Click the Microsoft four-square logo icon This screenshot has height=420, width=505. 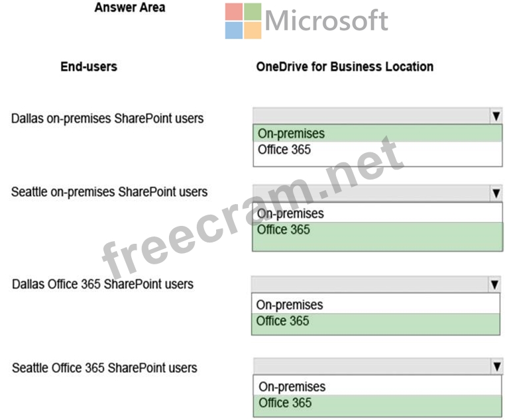click(243, 21)
